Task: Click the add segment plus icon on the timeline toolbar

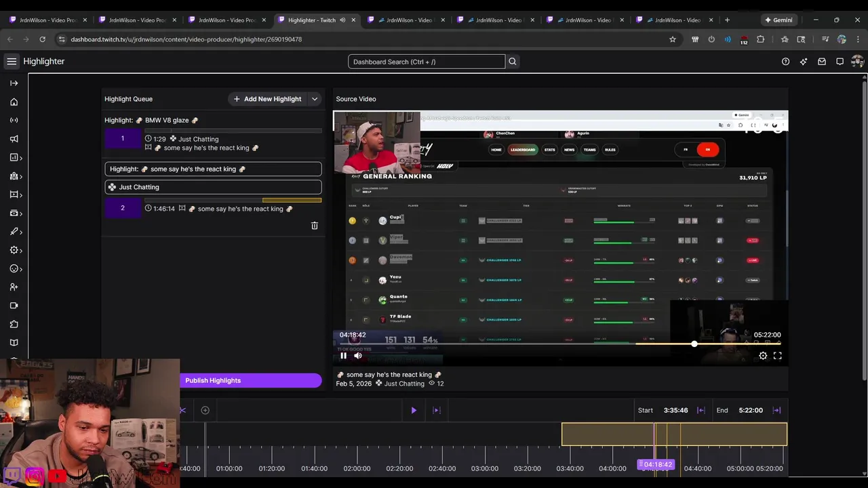Action: coord(205,410)
